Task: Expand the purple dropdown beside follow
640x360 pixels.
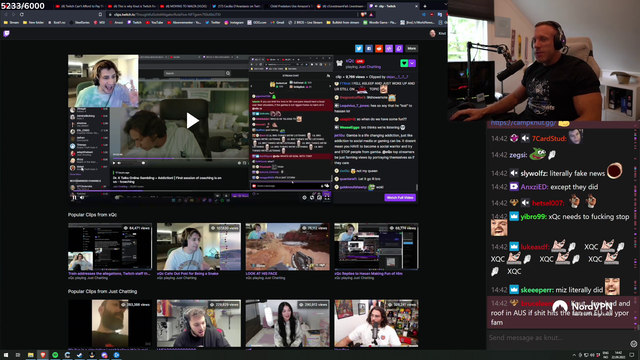Action: point(412,63)
